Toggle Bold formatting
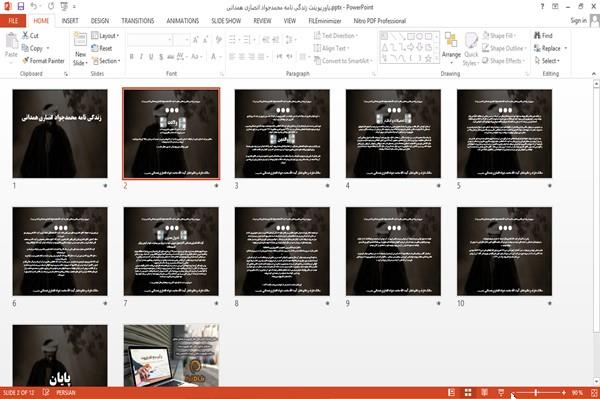 [131, 57]
